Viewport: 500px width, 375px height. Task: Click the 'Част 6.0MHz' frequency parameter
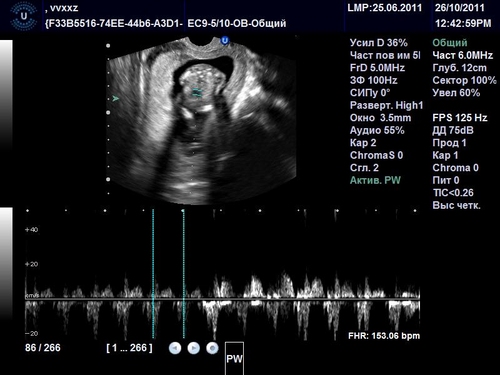(463, 55)
